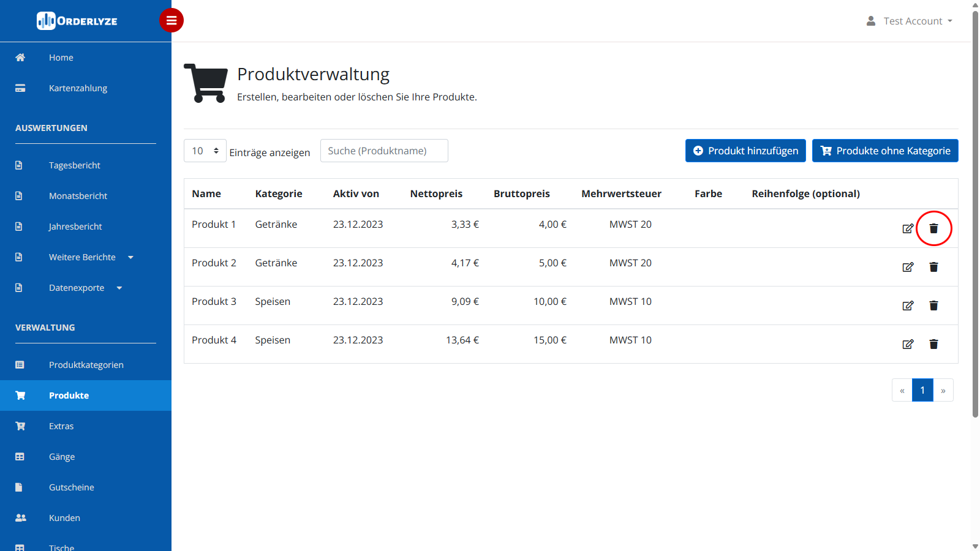Click the Kunden people icon
This screenshot has width=980, height=551.
(21, 518)
